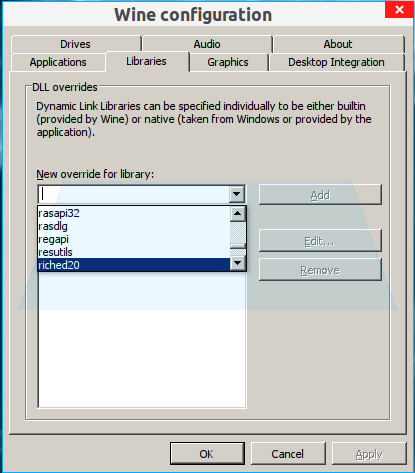Viewport: 415px width, 473px height.
Task: Select resutils in the library list
Action: (134, 252)
